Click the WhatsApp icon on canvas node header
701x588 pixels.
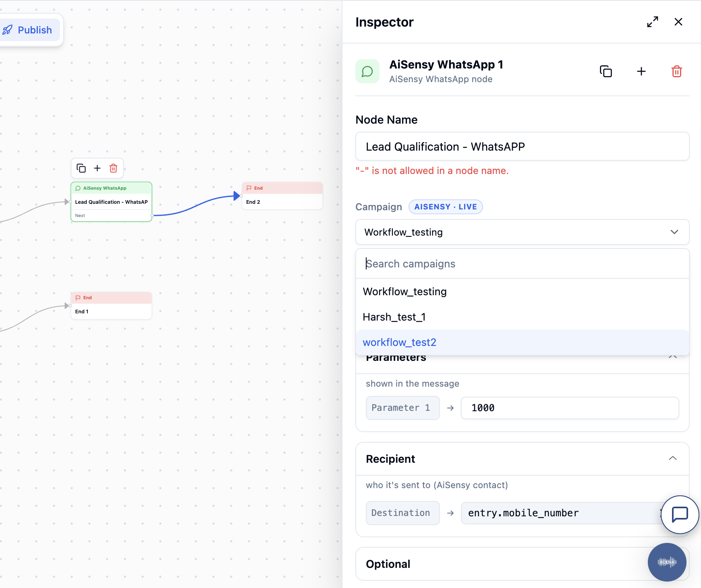tap(78, 188)
